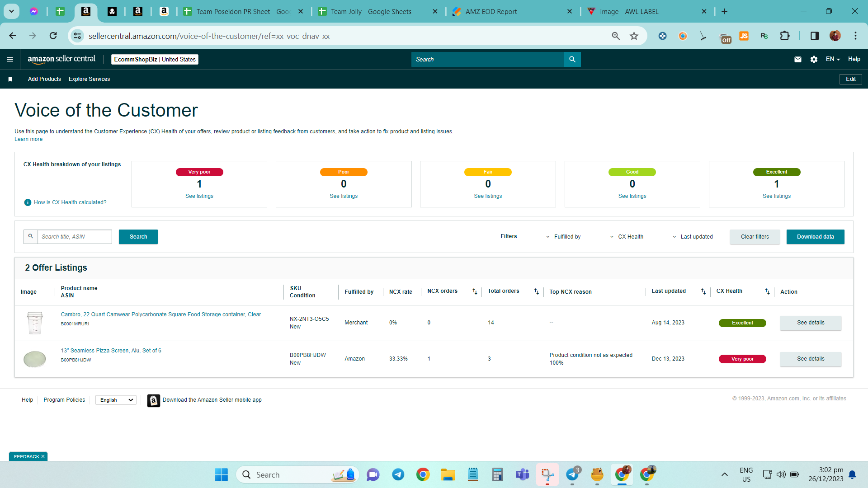The image size is (868, 488).
Task: Open the EN language dropdown
Action: point(833,59)
